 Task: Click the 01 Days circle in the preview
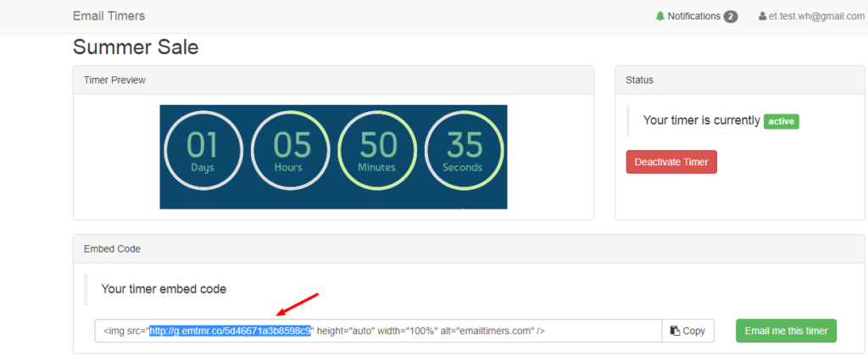203,151
